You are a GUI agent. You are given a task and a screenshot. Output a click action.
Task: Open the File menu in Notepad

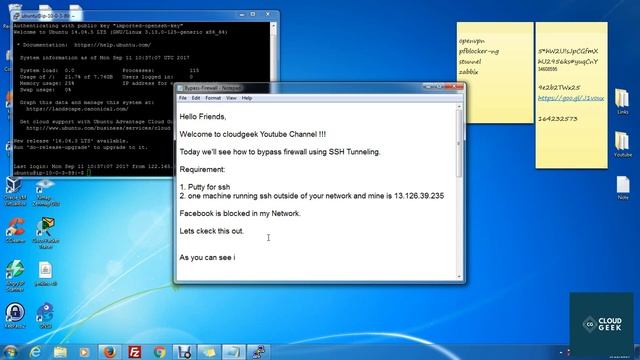182,98
